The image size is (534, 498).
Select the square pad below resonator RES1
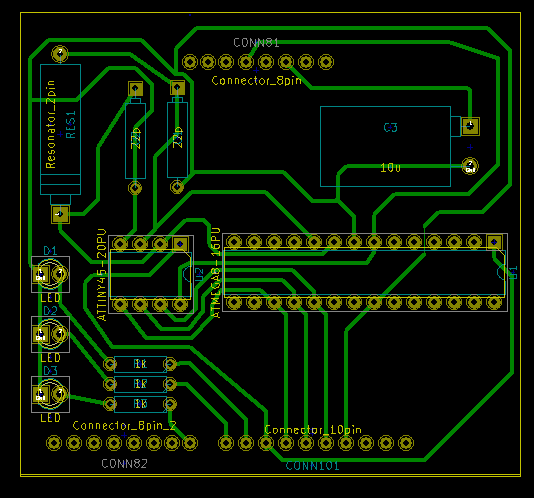60,214
